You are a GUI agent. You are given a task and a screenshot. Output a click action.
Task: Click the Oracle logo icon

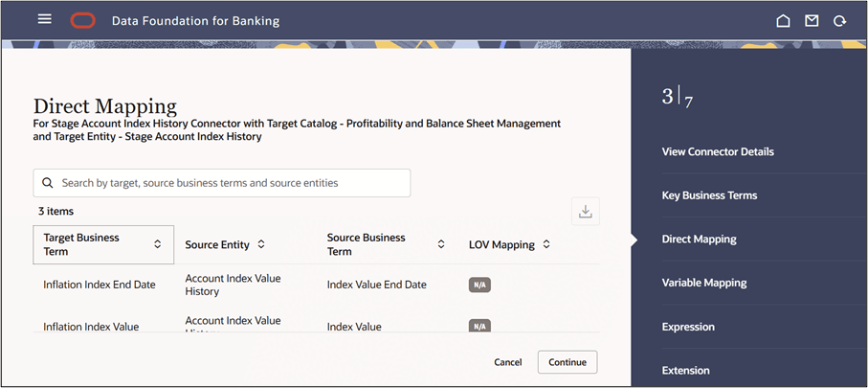tap(83, 21)
